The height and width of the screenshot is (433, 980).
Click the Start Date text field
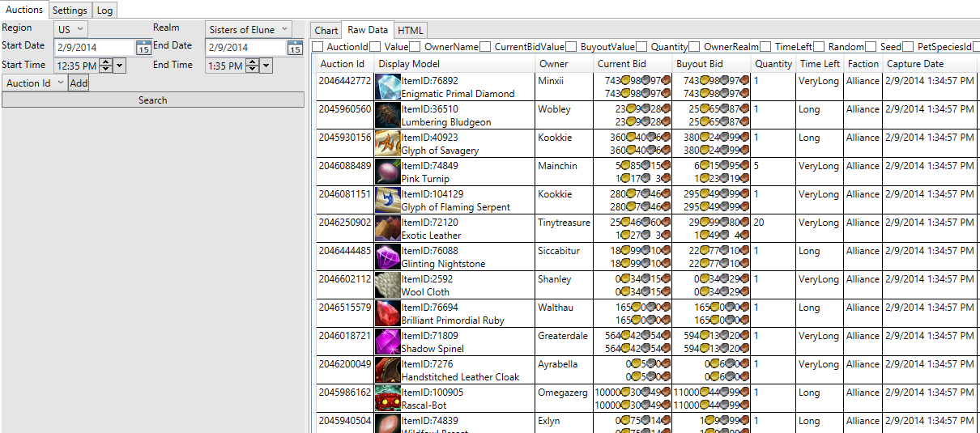coord(95,48)
